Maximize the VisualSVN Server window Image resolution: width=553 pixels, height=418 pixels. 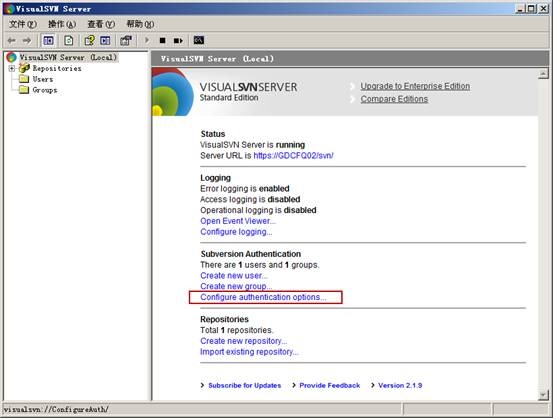tap(531, 9)
